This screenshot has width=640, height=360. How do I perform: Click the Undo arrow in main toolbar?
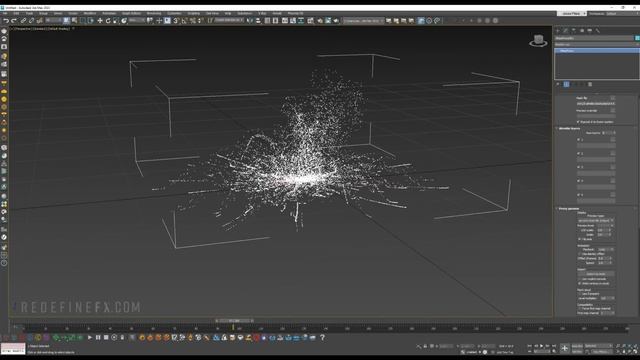pos(6,20)
